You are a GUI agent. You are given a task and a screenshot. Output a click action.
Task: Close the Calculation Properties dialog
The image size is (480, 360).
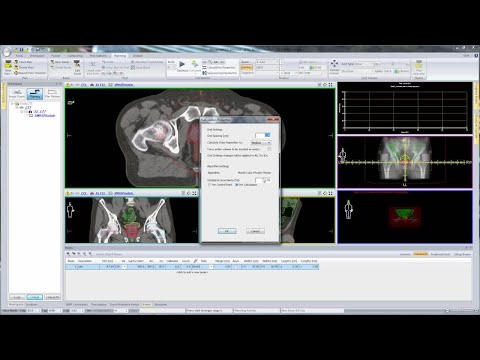click(274, 119)
